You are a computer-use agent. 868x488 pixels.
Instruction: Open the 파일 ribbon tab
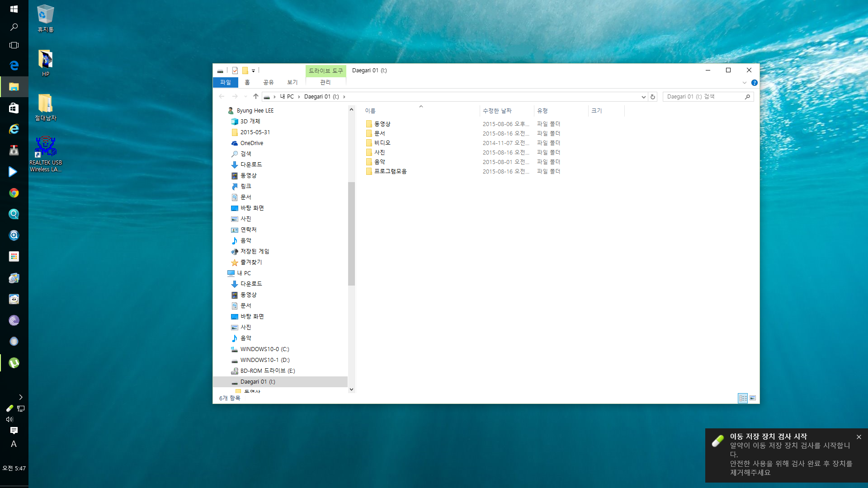tap(225, 82)
